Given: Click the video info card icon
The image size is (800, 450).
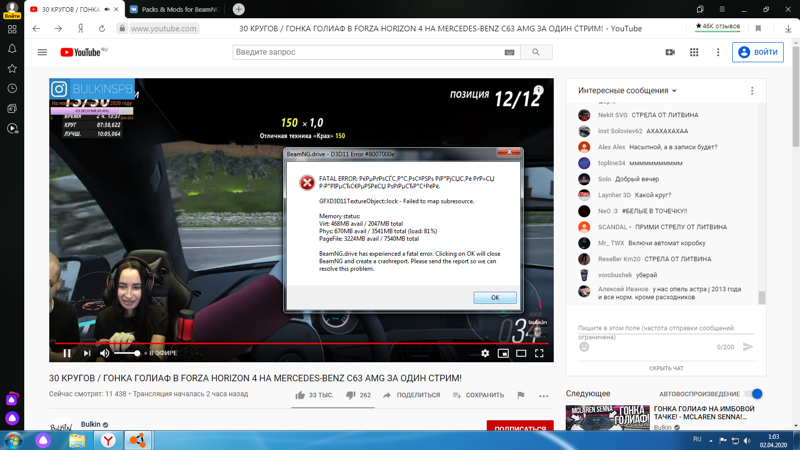Looking at the screenshot, I should tap(538, 90).
